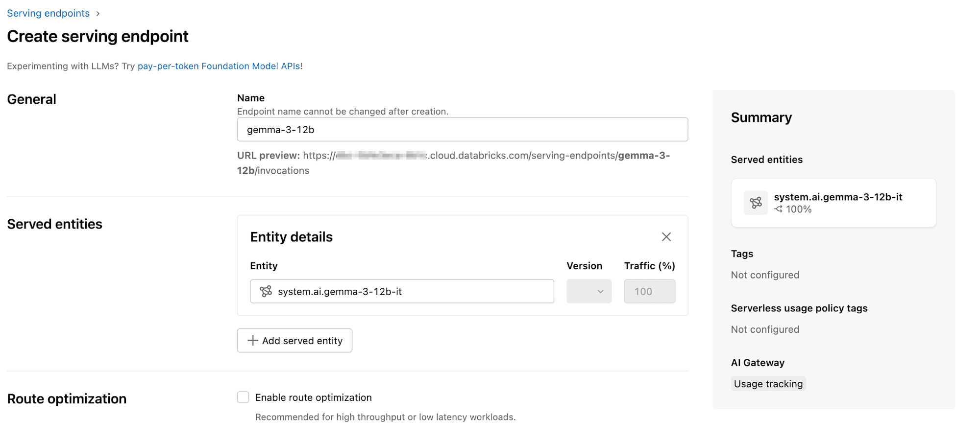Focus the Entity field containing system.ai.gemma-3-12b-it
The width and height of the screenshot is (980, 441).
pyautogui.click(x=402, y=291)
